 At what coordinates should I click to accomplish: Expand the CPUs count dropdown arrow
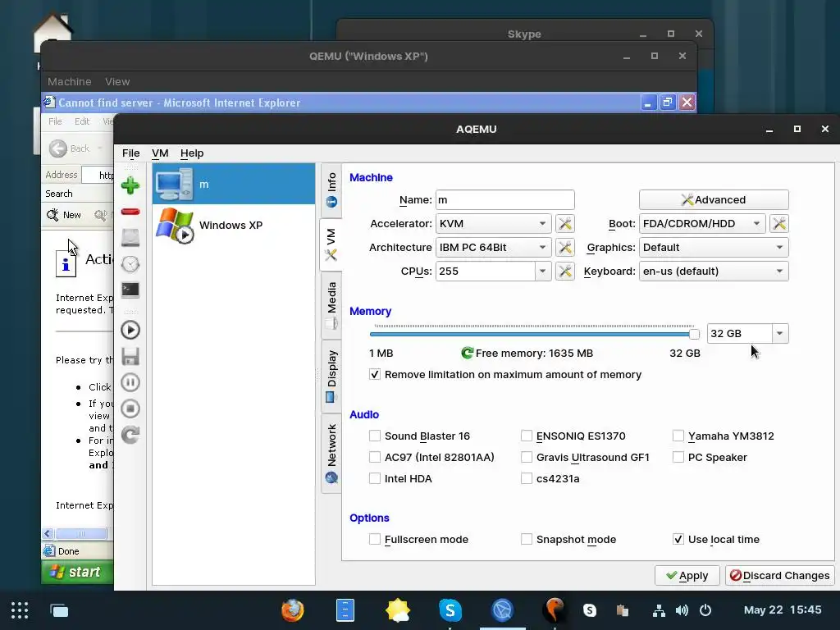pyautogui.click(x=543, y=271)
